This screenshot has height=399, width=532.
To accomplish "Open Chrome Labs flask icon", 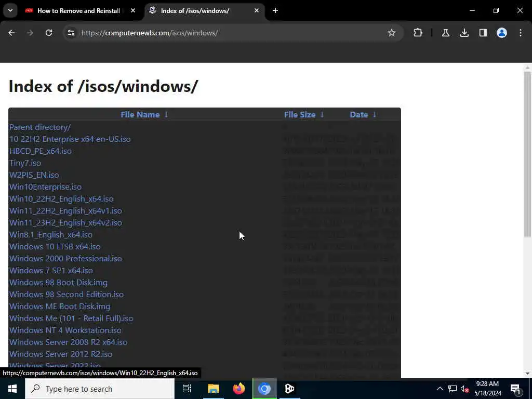I will tap(445, 33).
